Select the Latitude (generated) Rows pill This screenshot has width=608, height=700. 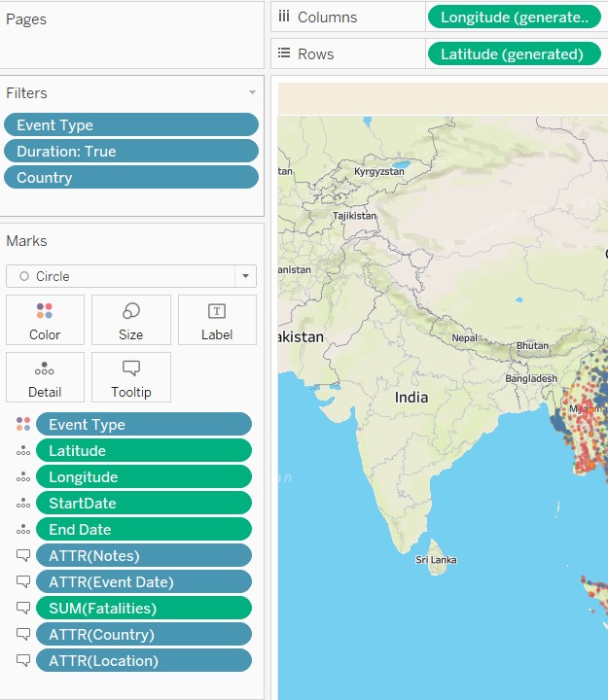[515, 54]
